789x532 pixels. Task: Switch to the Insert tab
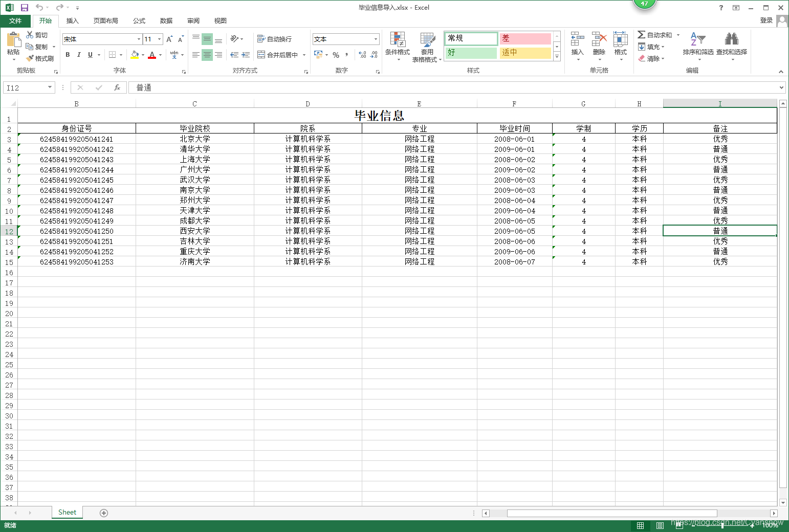pyautogui.click(x=73, y=21)
